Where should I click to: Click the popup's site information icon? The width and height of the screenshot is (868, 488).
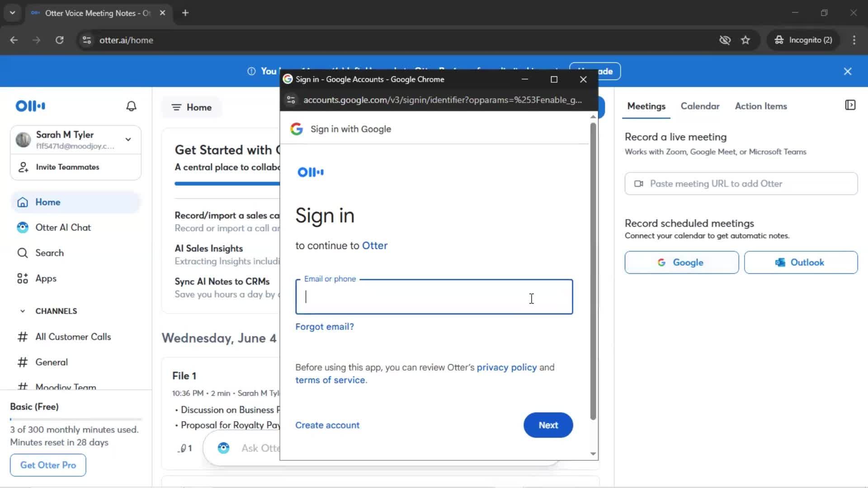coord(291,100)
